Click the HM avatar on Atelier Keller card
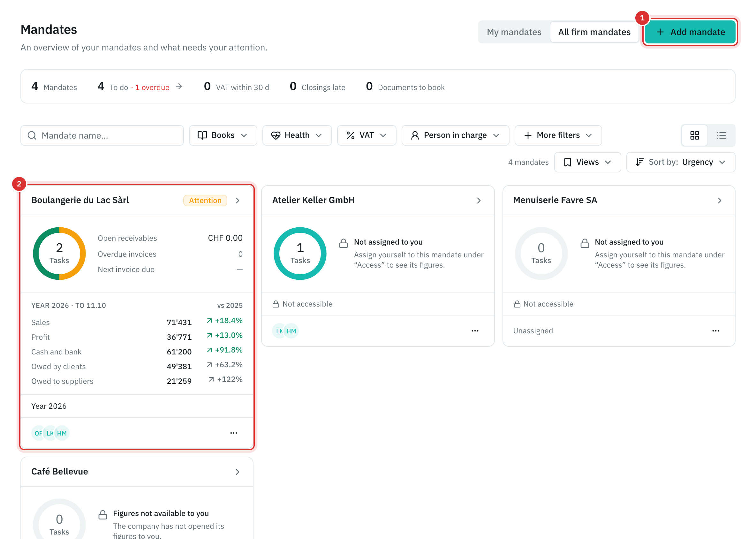756x539 pixels. click(291, 331)
